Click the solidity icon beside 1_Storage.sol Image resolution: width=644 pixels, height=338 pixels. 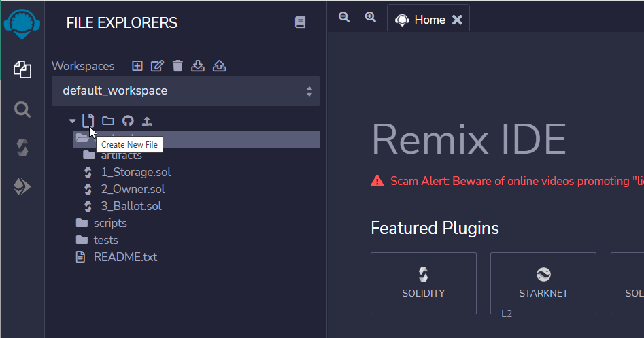coord(88,173)
